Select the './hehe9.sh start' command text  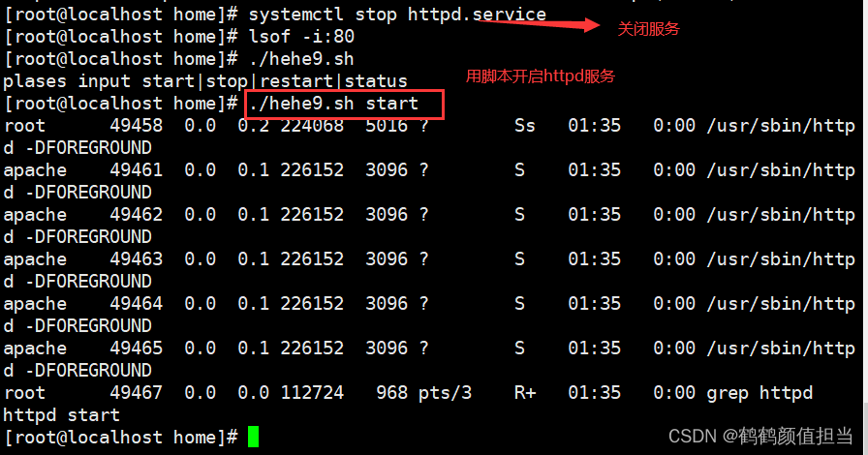333,104
